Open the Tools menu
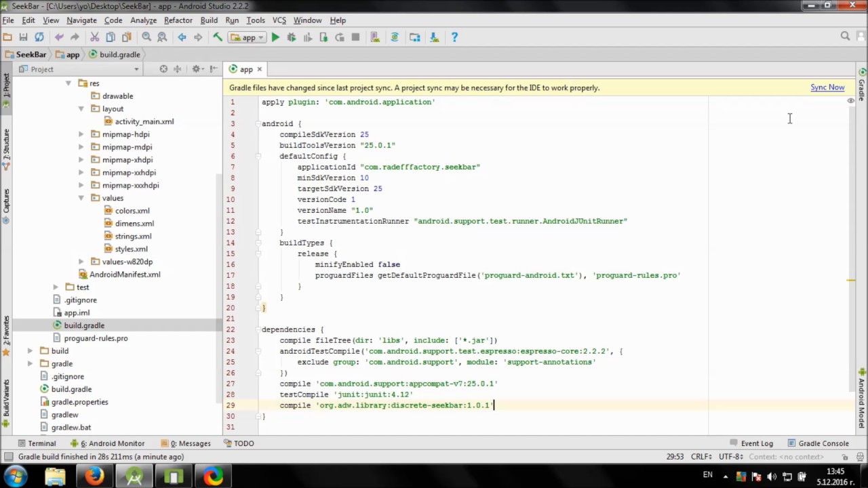This screenshot has height=488, width=868. [x=256, y=20]
